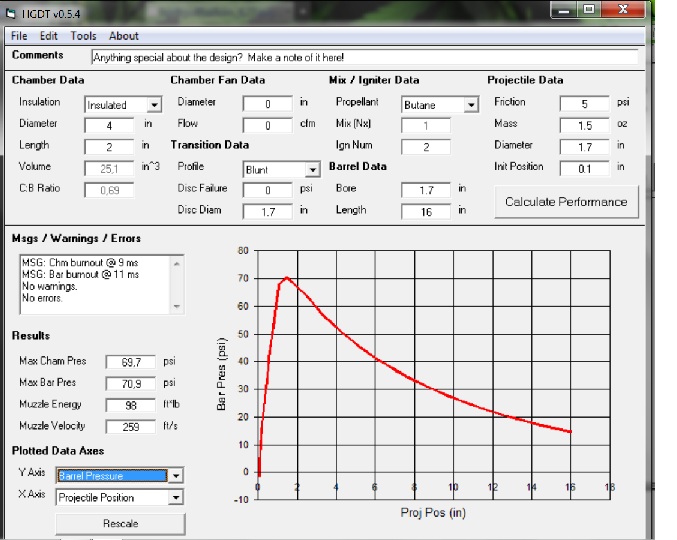This screenshot has width=677, height=540.
Task: Click the Calculate Performance button
Action: (x=565, y=201)
